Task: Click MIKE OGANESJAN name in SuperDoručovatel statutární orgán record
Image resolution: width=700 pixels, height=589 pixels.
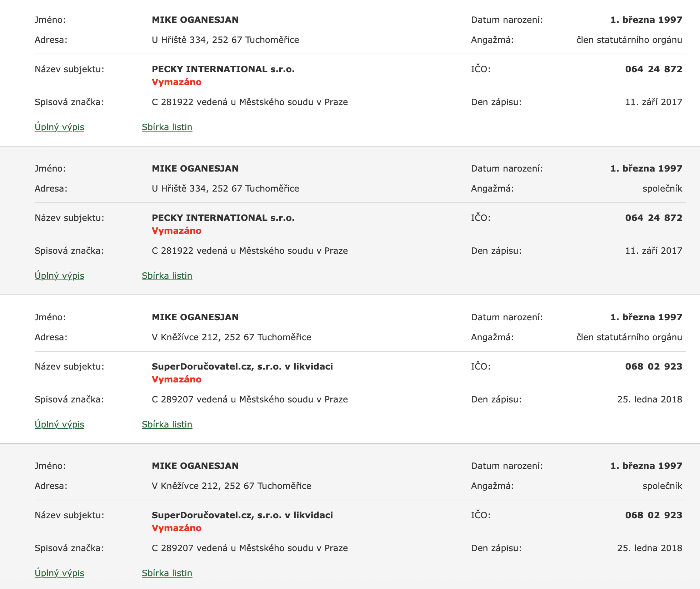Action: tap(195, 317)
